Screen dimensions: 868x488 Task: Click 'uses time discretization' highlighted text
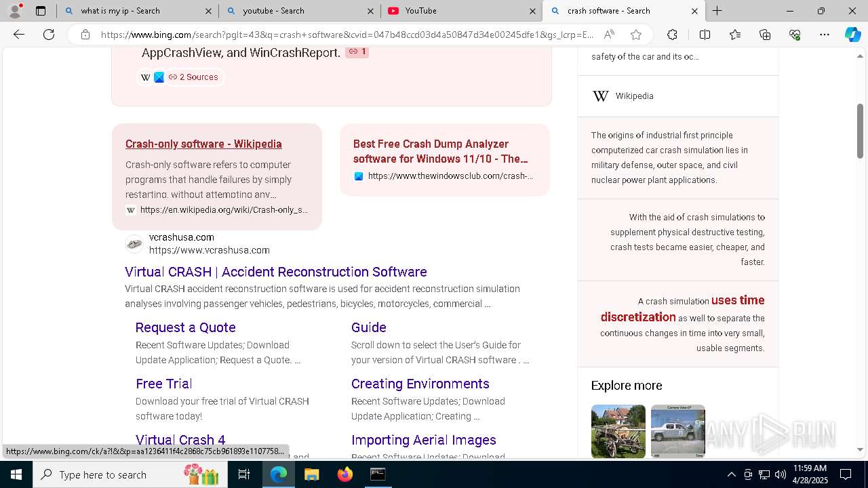[x=682, y=308]
